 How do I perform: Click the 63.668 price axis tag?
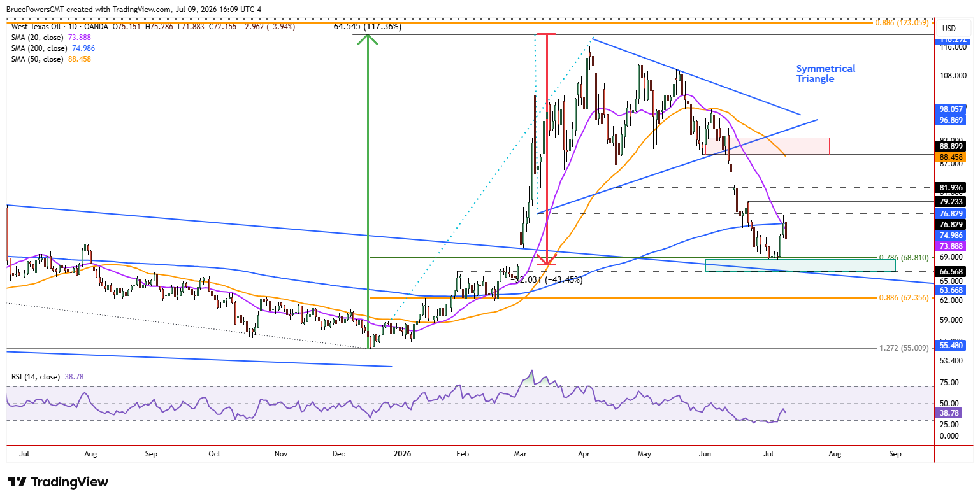[x=951, y=290]
